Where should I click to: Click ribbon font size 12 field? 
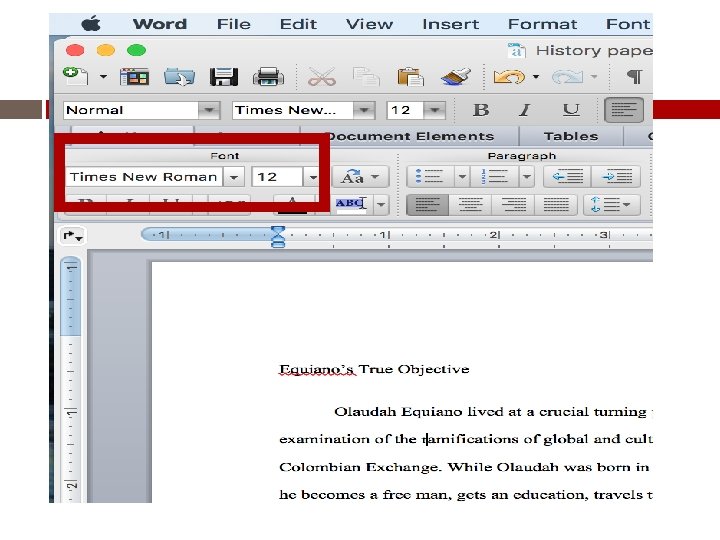point(277,177)
